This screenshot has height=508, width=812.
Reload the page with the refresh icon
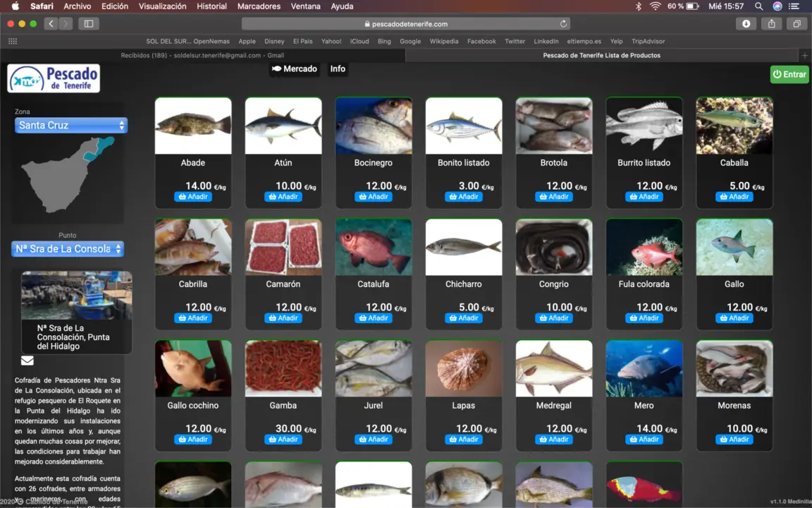(x=563, y=24)
